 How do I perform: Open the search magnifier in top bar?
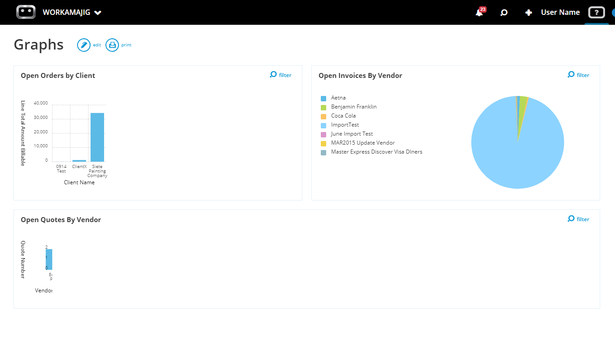pyautogui.click(x=504, y=13)
